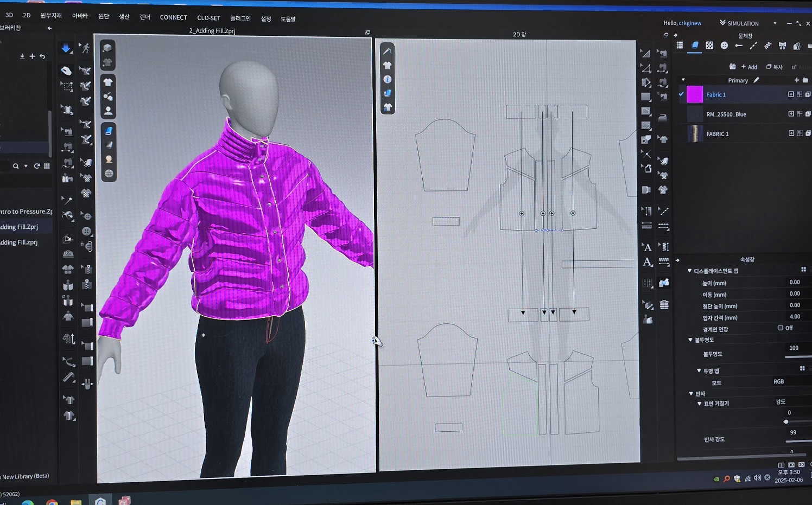The height and width of the screenshot is (505, 812).
Task: Click the info icon in 2D window toolbar
Action: (x=387, y=79)
